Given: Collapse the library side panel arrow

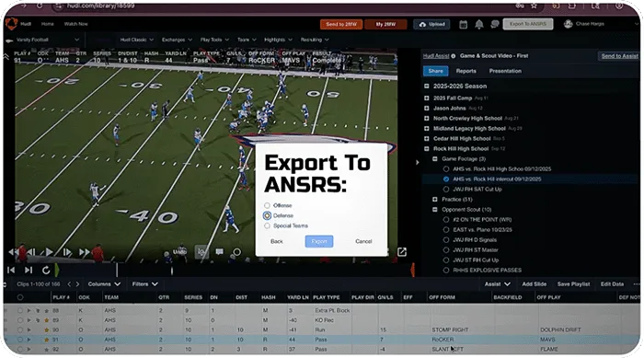Looking at the screenshot, I should pyautogui.click(x=417, y=162).
